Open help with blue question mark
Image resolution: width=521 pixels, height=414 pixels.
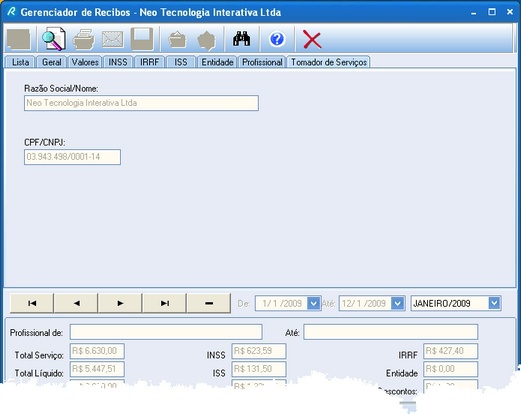[x=277, y=39]
